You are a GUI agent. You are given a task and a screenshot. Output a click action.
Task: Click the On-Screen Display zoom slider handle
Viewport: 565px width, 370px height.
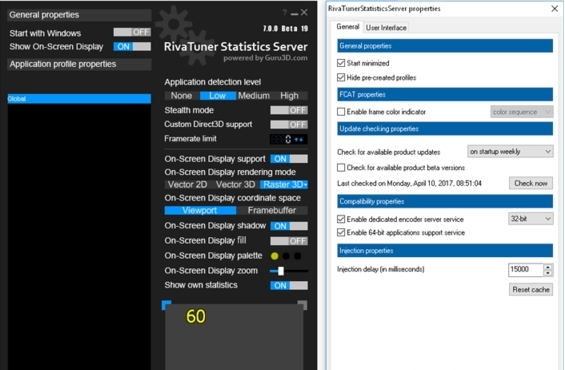[x=281, y=271]
